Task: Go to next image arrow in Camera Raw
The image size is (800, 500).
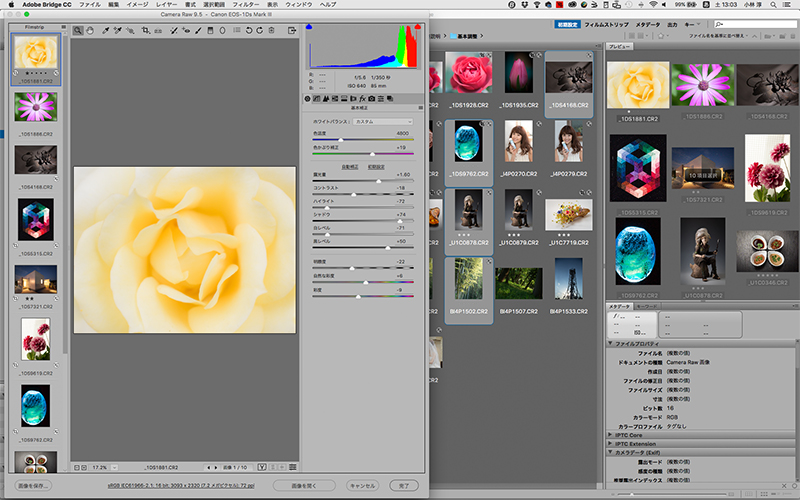Action: coord(215,467)
